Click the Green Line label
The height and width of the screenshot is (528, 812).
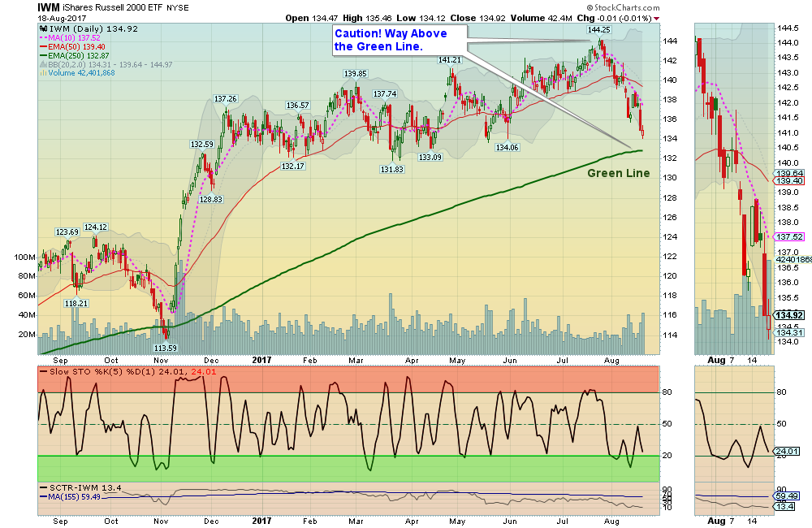[x=618, y=173]
